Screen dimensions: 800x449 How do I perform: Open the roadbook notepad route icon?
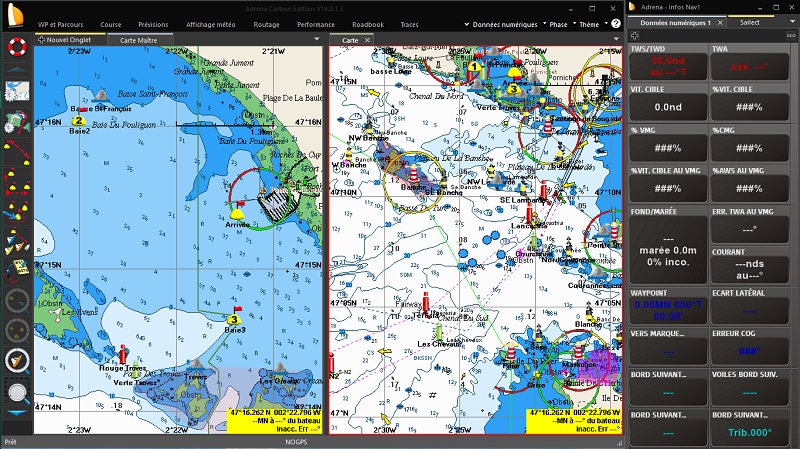18,270
